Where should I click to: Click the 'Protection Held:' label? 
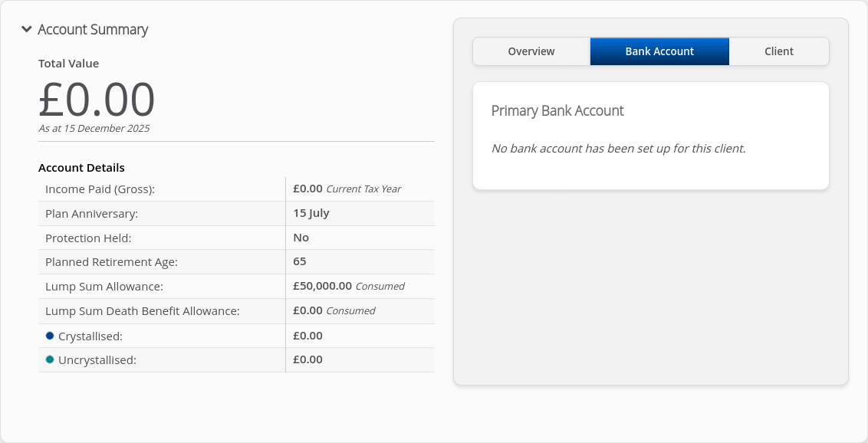(89, 238)
